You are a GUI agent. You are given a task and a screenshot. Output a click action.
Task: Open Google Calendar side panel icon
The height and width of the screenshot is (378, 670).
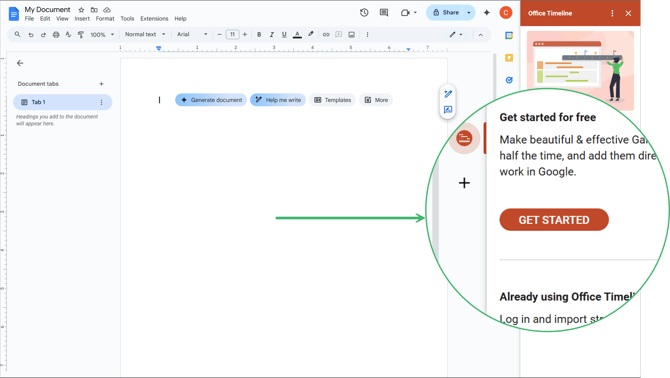click(508, 35)
